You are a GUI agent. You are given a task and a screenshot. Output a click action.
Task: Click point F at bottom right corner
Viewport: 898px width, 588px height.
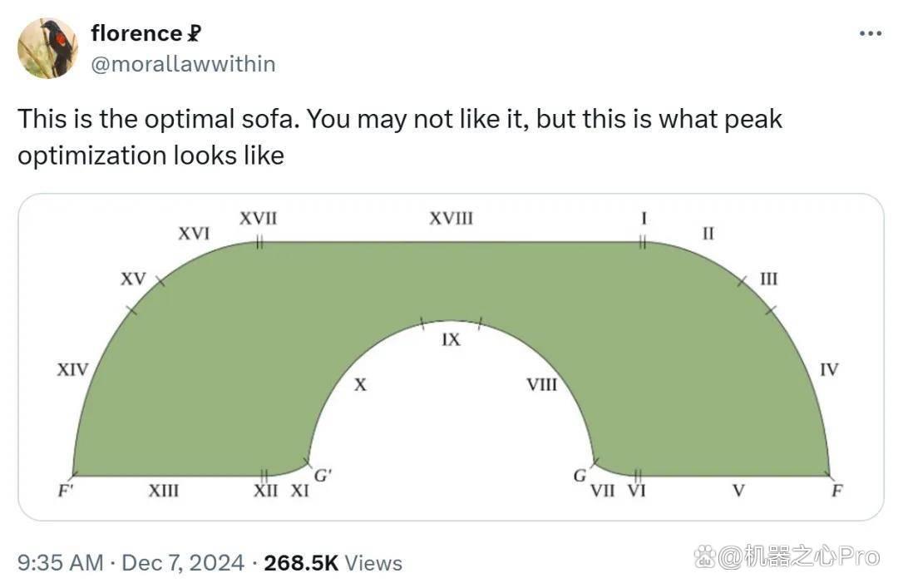pyautogui.click(x=836, y=491)
